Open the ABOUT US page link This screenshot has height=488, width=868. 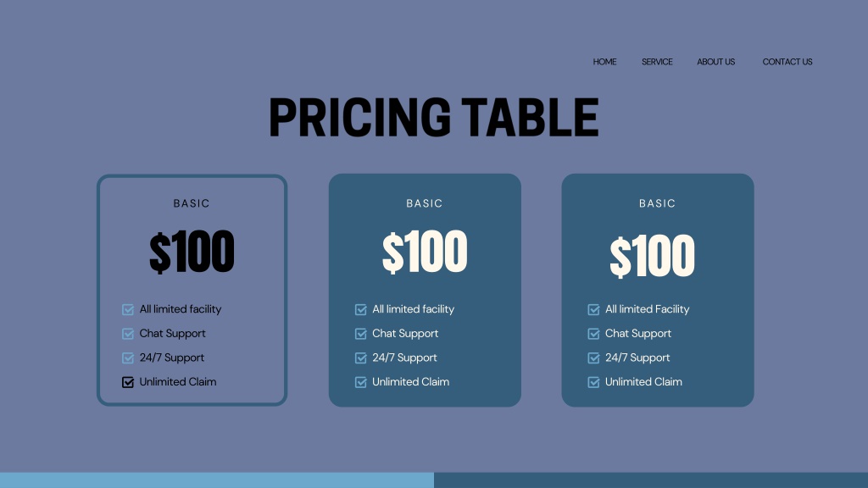pos(715,62)
